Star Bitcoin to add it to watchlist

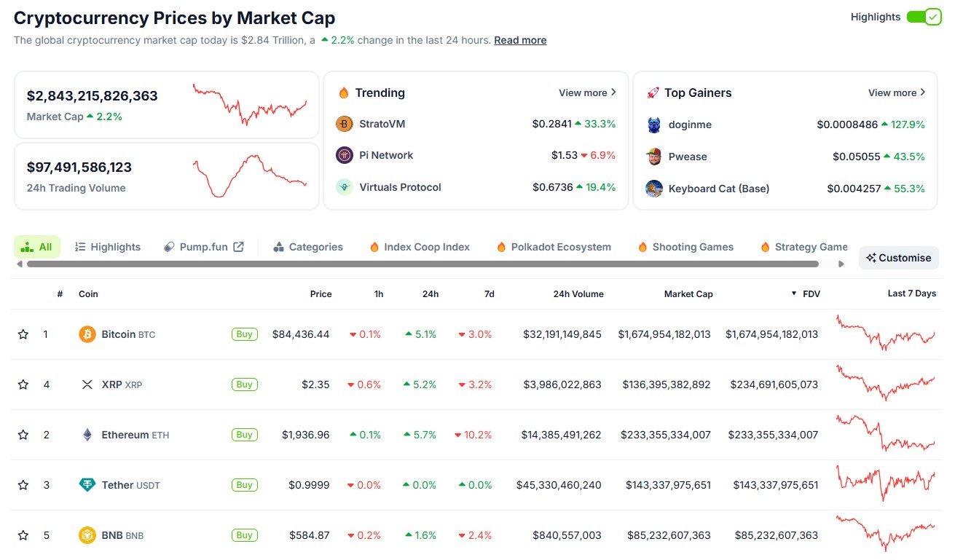point(23,334)
